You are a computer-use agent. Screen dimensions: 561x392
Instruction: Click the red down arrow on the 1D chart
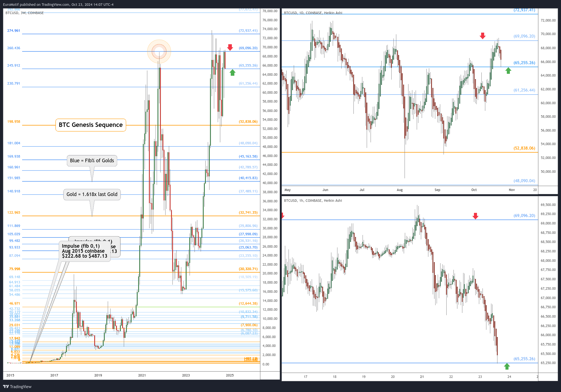[x=483, y=36]
